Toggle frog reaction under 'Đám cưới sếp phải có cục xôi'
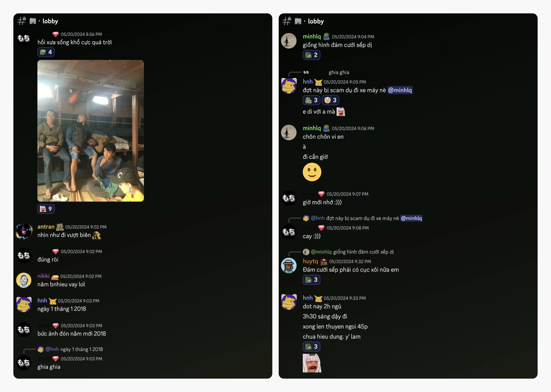 click(x=311, y=280)
